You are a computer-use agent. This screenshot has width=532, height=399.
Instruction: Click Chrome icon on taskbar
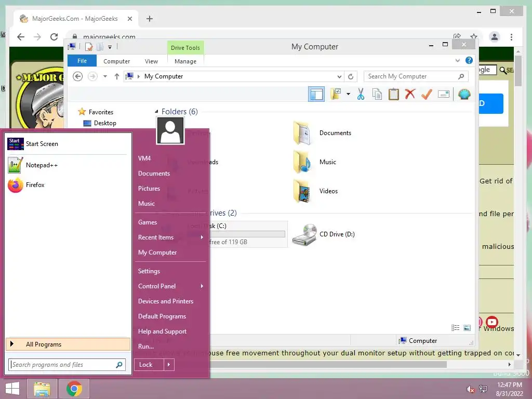[x=74, y=389]
